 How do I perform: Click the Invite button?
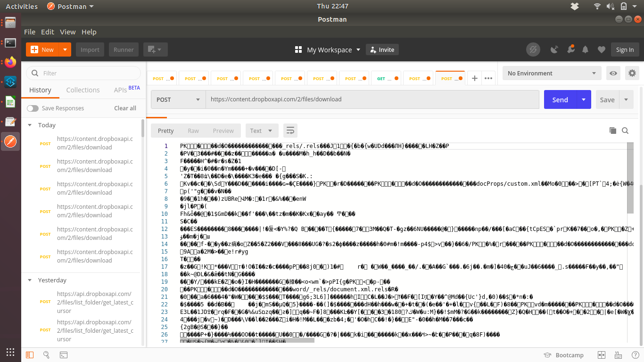coord(382,49)
